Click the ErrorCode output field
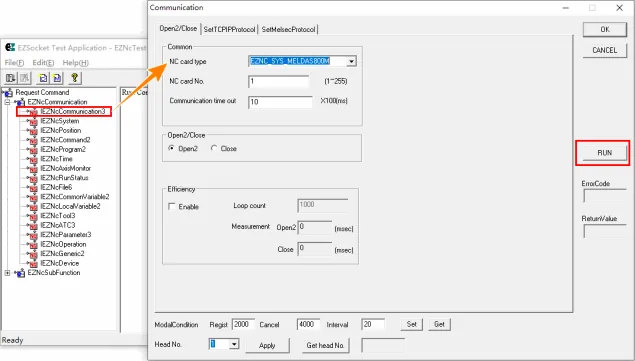The image size is (635, 361). (605, 196)
